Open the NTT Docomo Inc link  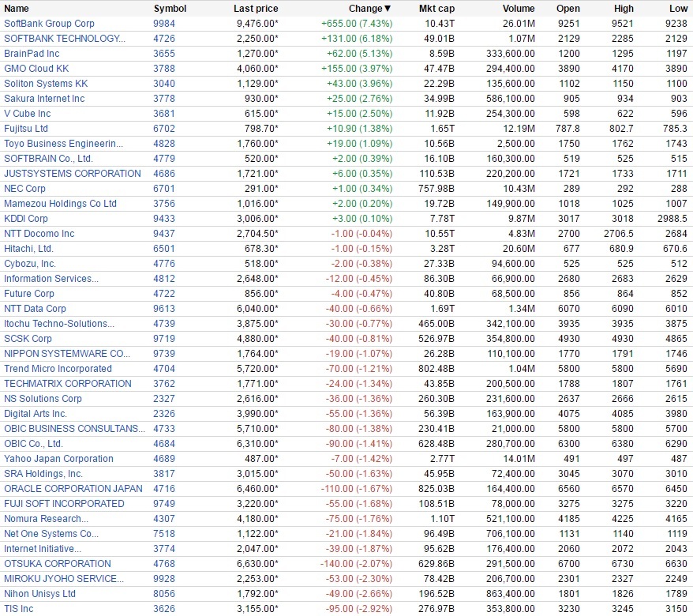click(x=39, y=234)
